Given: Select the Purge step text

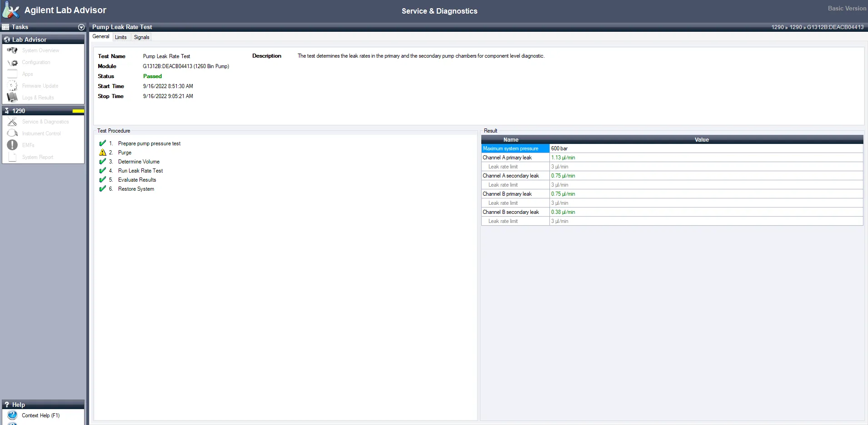Looking at the screenshot, I should coord(125,153).
